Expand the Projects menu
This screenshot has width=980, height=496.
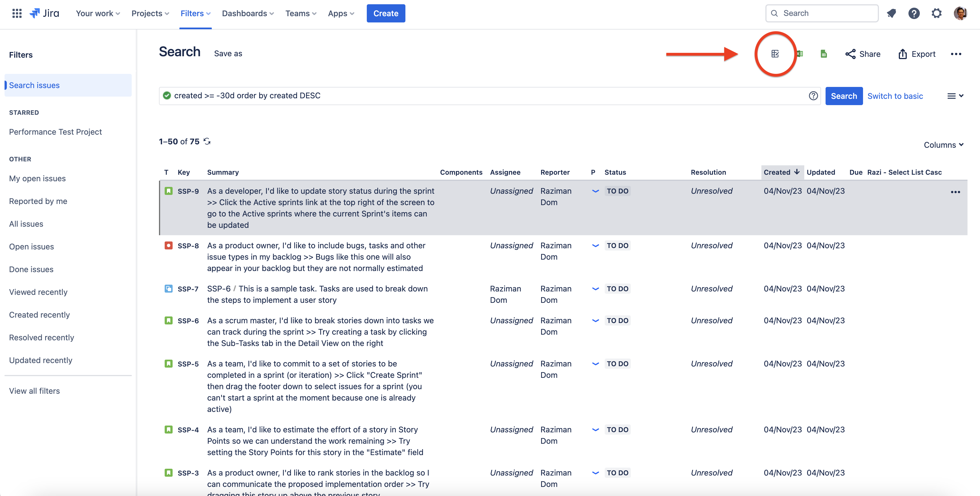tap(150, 13)
